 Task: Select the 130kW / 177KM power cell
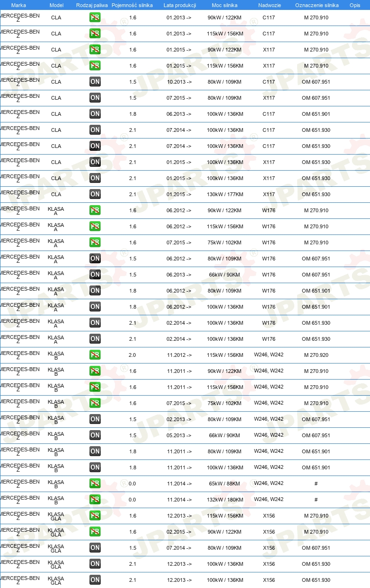(x=225, y=194)
